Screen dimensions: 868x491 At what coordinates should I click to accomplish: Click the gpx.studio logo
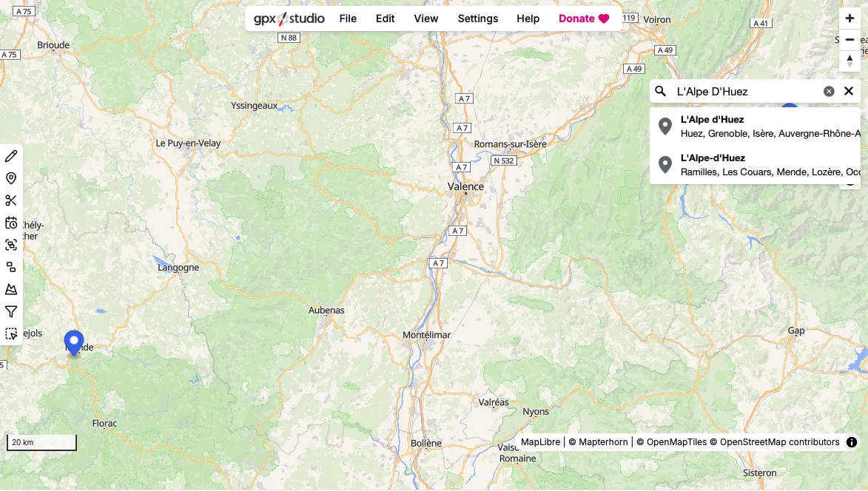click(x=289, y=18)
